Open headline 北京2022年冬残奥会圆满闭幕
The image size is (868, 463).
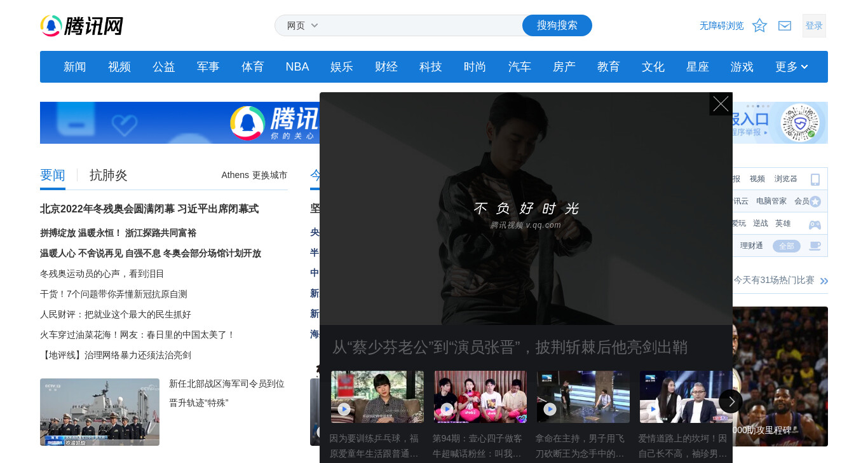click(x=149, y=209)
